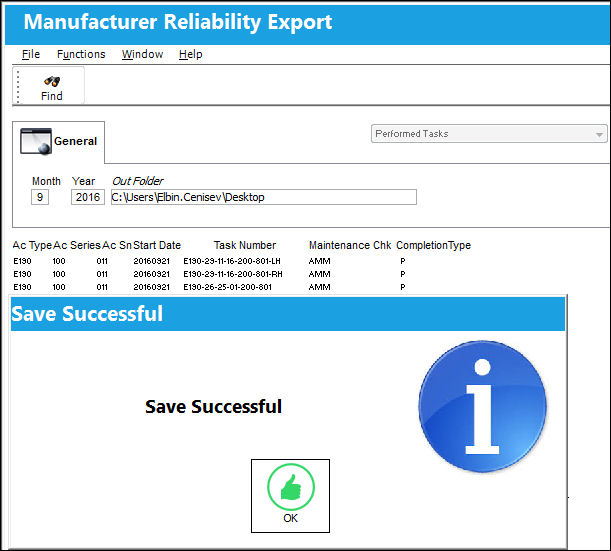Select task E190-29-11-16-200-801-RH
This screenshot has height=551, width=611.
tap(233, 274)
